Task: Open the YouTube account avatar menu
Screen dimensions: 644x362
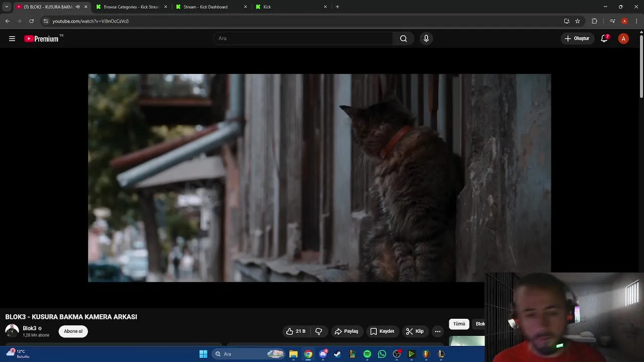Action: 623,39
